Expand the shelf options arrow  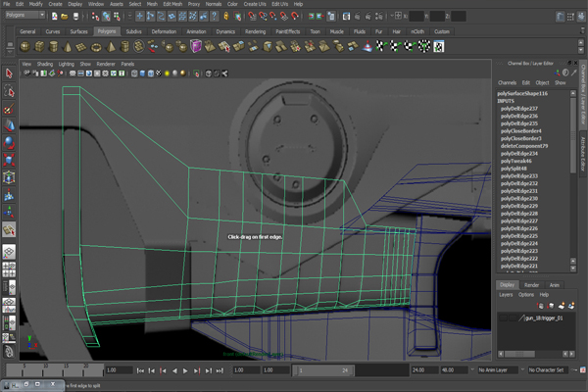(x=10, y=52)
